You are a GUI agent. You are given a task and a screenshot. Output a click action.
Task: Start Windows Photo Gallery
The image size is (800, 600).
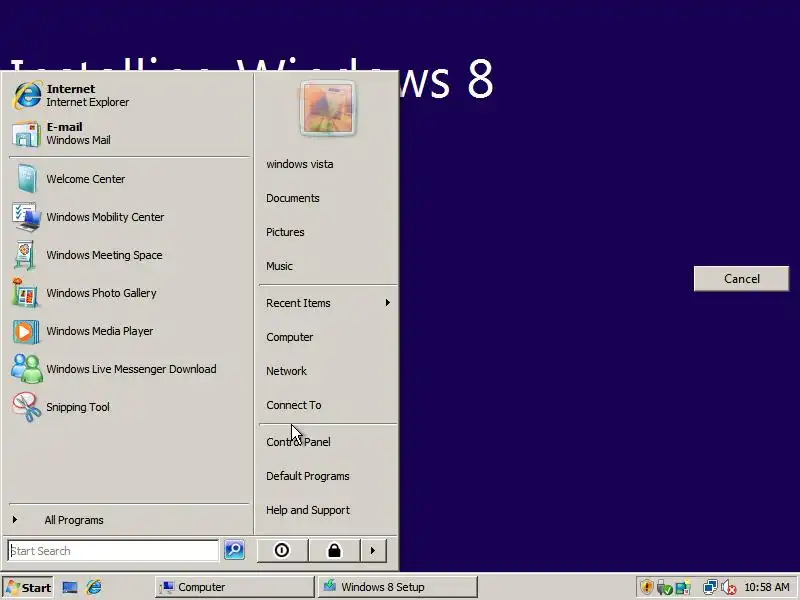coord(130,293)
